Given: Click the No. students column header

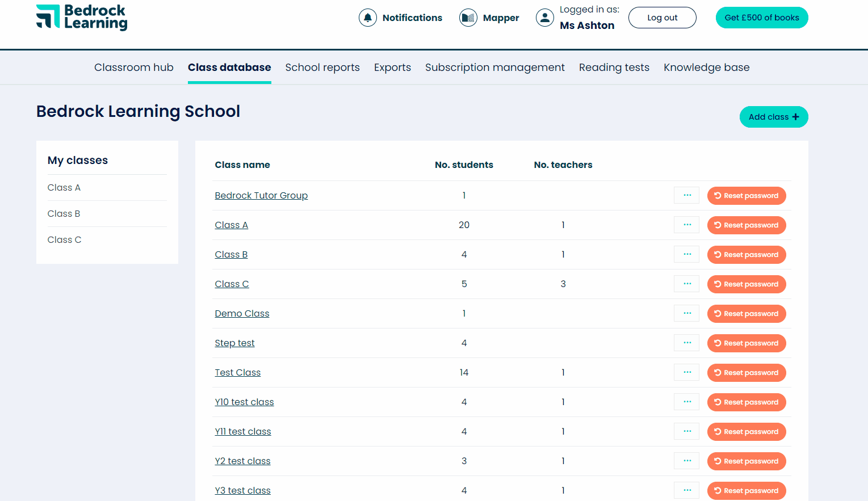Looking at the screenshot, I should click(464, 165).
